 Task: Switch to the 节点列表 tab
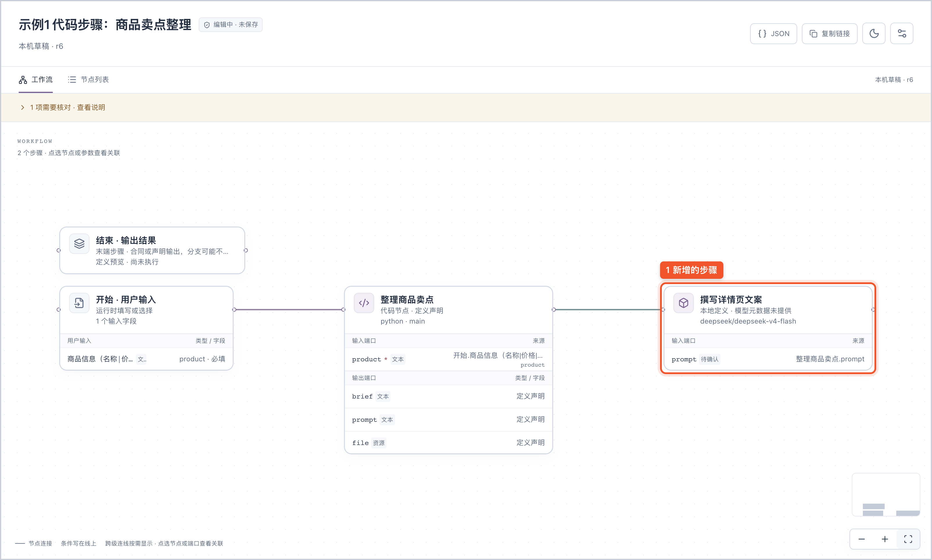coord(88,80)
